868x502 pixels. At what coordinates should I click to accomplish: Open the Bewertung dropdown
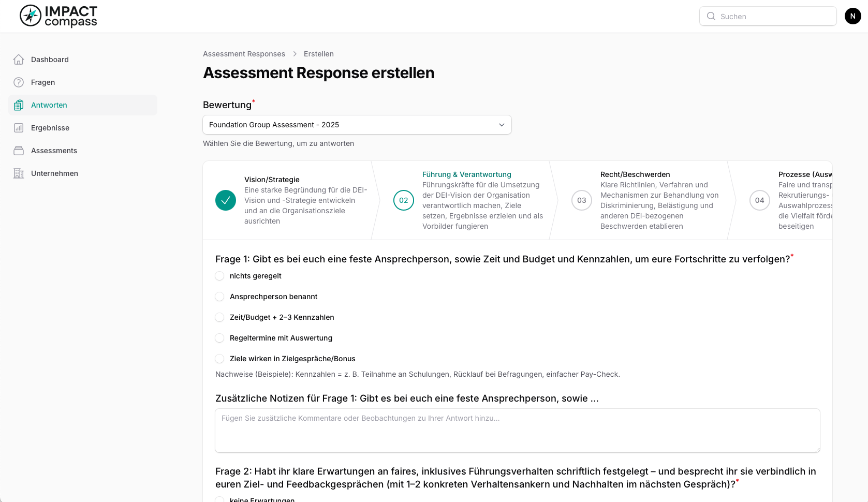[357, 125]
